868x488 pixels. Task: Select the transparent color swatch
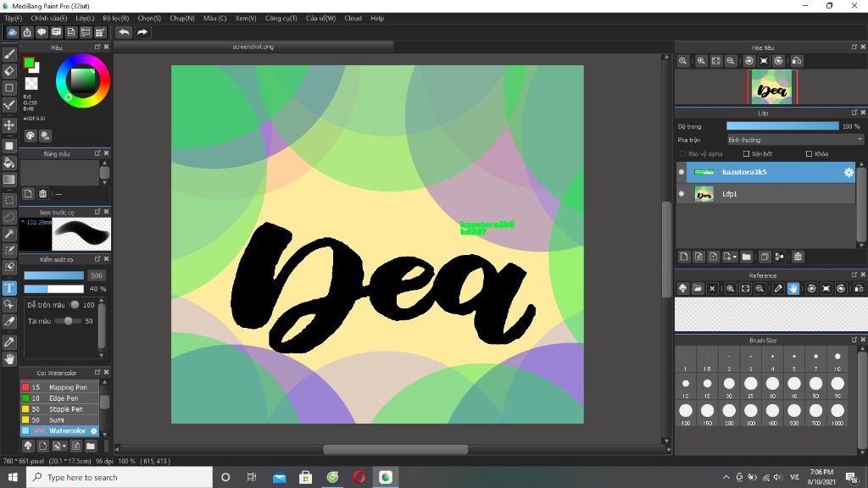[31, 84]
